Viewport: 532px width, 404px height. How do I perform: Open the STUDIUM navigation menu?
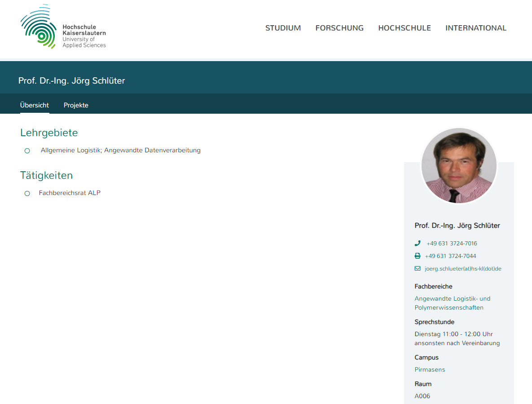283,28
